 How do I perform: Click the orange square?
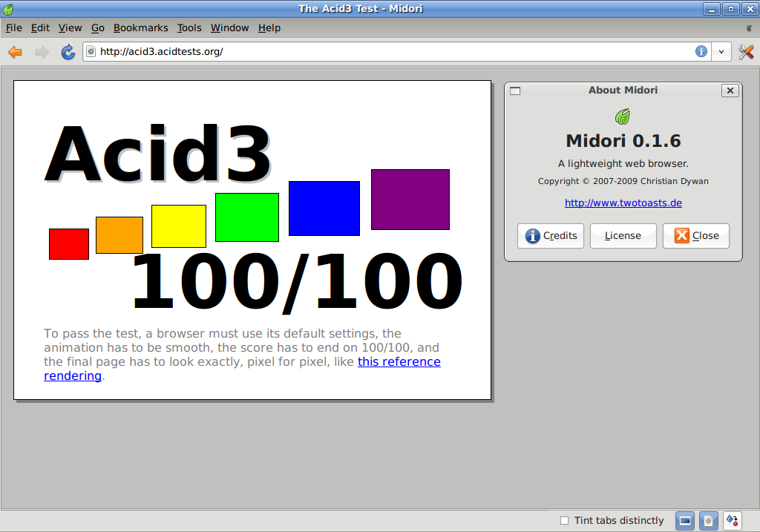(119, 235)
